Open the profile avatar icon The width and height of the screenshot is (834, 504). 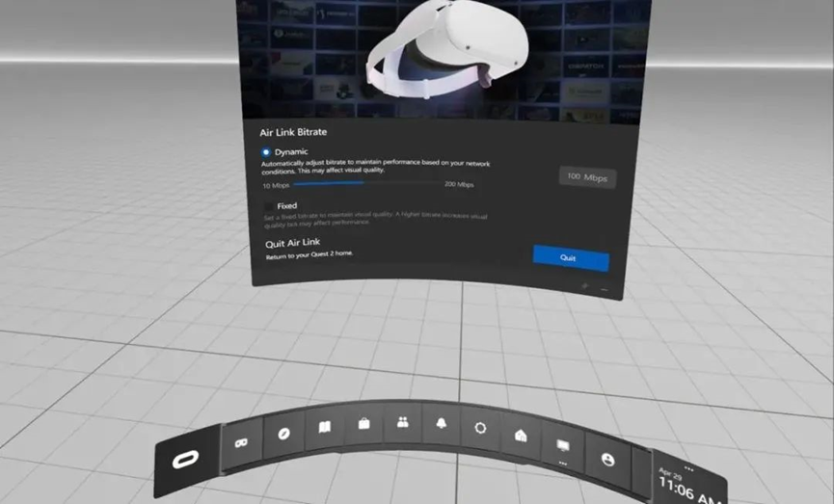607,460
